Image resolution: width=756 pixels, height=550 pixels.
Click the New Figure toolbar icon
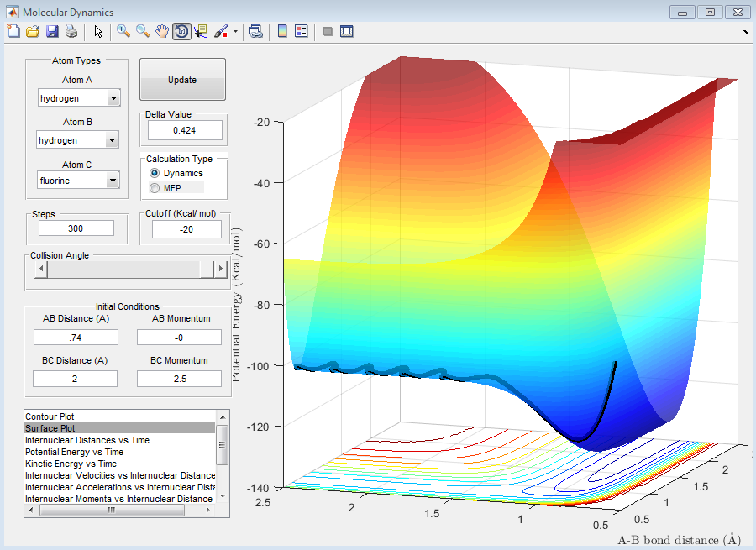click(x=13, y=31)
